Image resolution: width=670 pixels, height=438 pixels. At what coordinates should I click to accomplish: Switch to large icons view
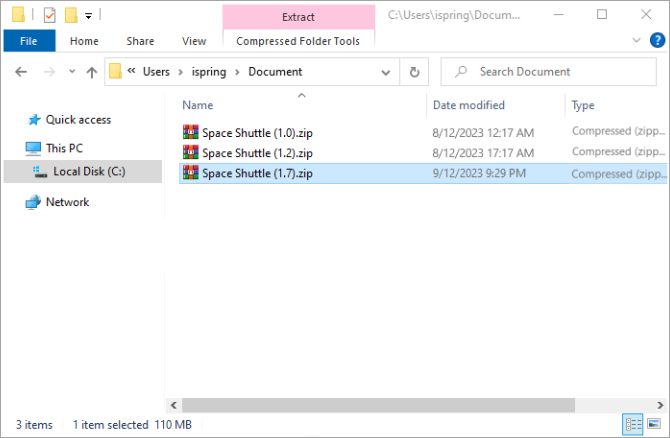pos(654,425)
